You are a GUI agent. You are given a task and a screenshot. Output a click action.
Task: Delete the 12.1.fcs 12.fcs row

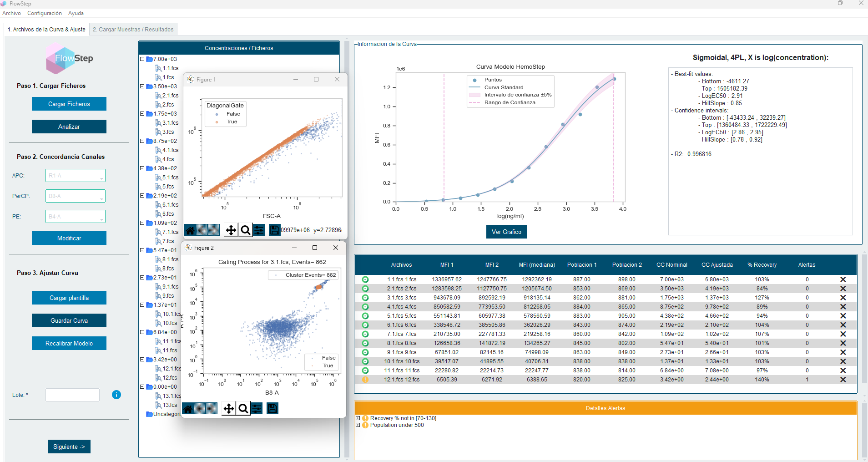coord(843,380)
